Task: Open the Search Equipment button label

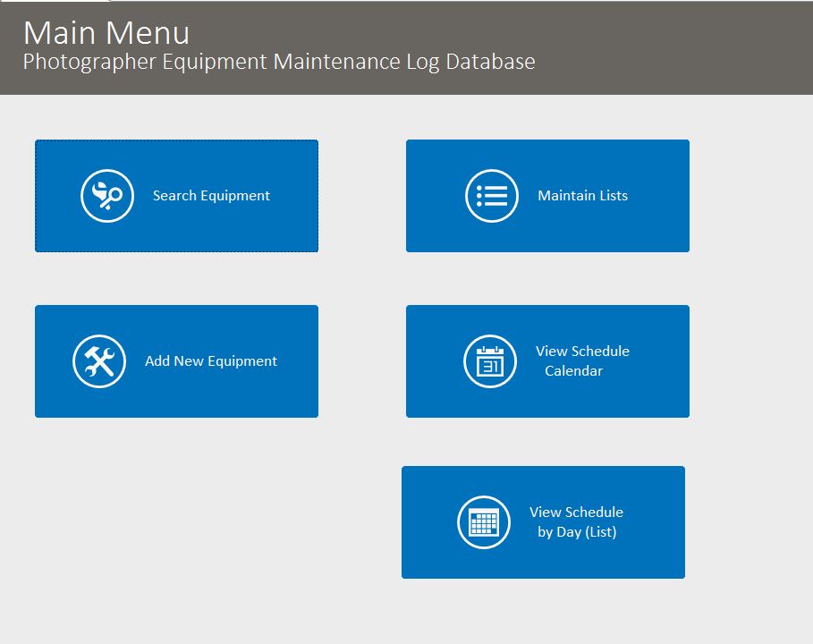Action: point(211,196)
